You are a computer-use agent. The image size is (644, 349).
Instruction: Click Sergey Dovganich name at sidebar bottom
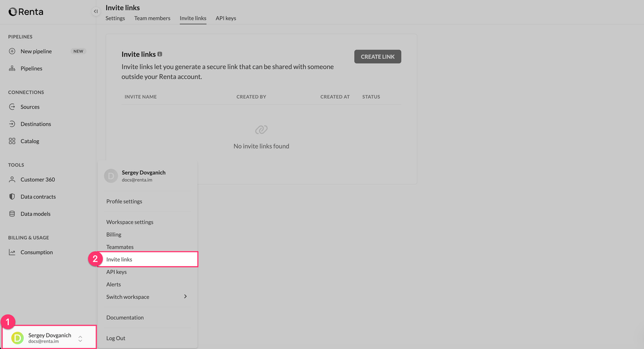coord(49,335)
